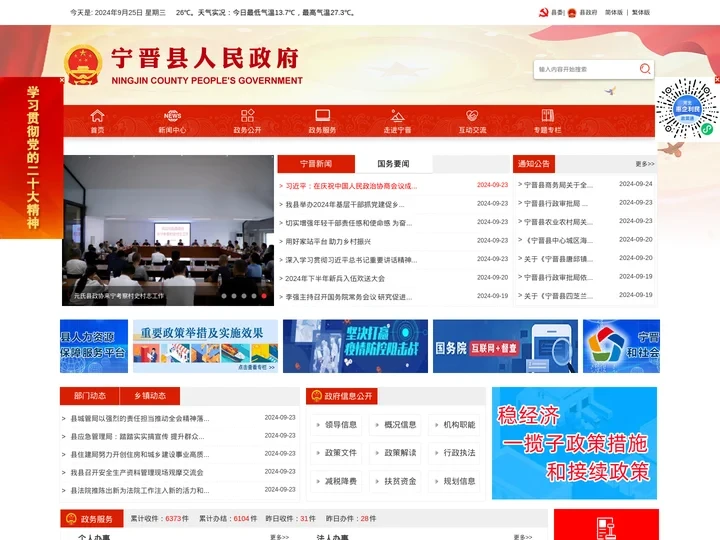720x540 pixels.
Task: Open the 专题专栏 navigation icon
Action: click(547, 115)
